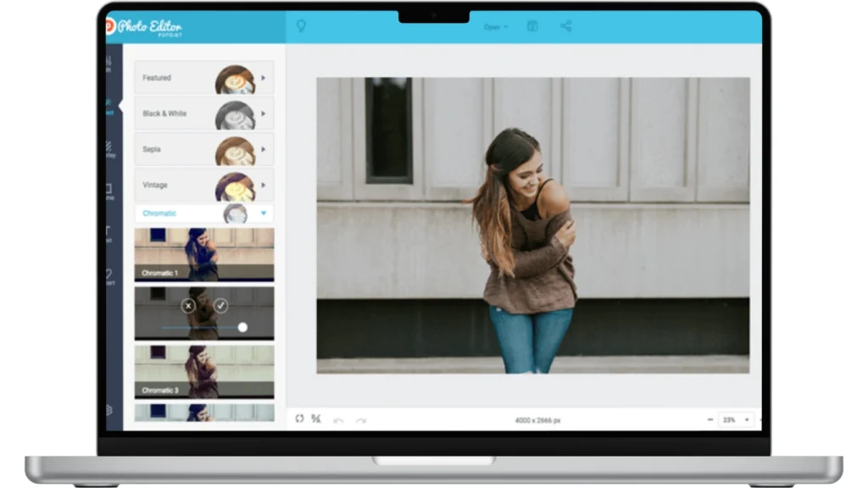This screenshot has height=488, width=868.
Task: Open the zoom percentage dropdown
Action: (x=735, y=419)
